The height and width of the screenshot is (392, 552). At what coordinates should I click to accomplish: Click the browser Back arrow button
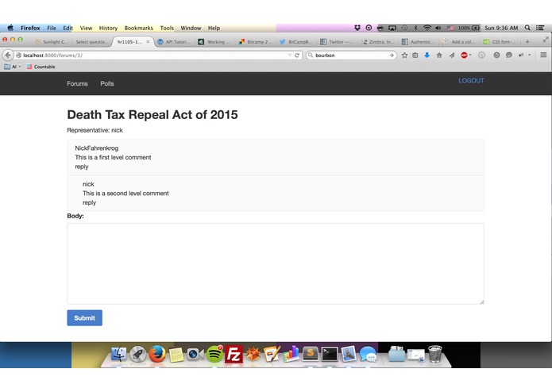(8, 56)
